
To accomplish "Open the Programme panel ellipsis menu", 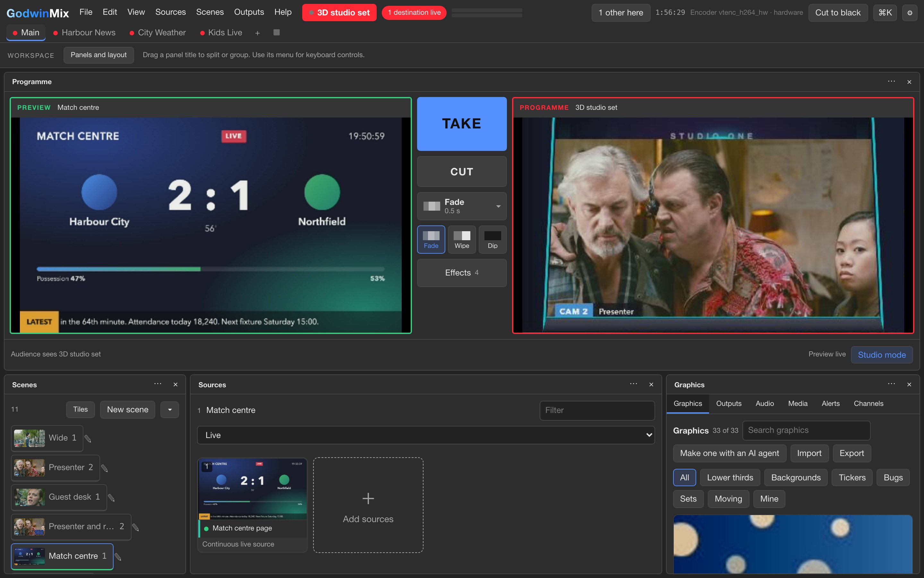I will coord(891,82).
